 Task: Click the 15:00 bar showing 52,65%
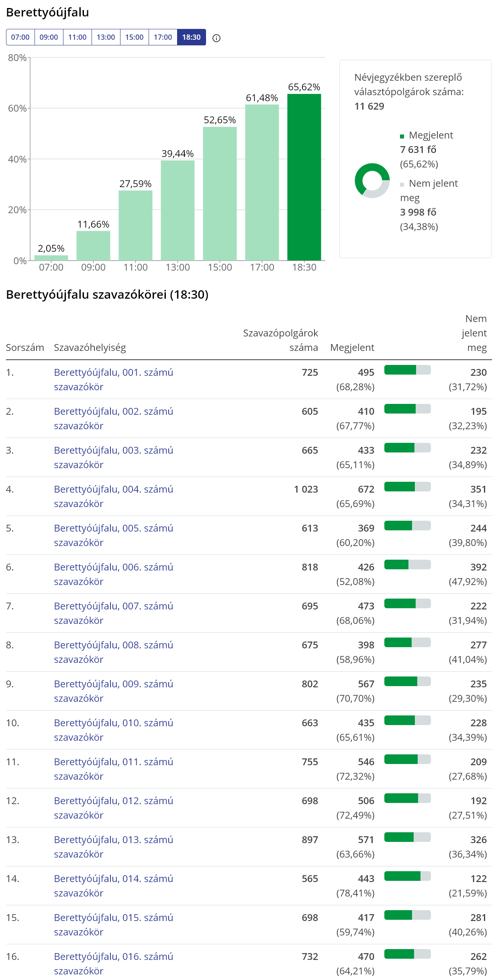[220, 194]
